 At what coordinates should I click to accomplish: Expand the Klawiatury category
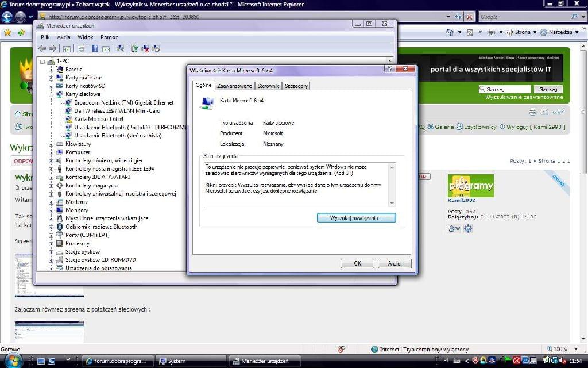(51, 144)
